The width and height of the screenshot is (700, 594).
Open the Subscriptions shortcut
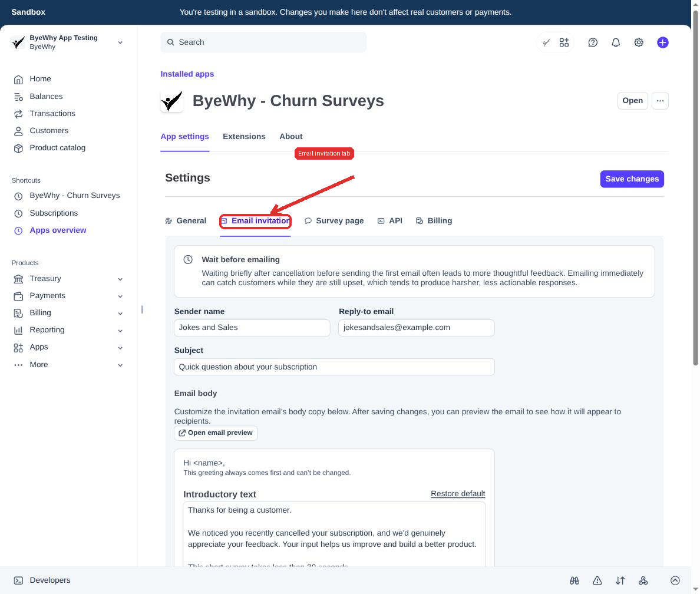[54, 213]
